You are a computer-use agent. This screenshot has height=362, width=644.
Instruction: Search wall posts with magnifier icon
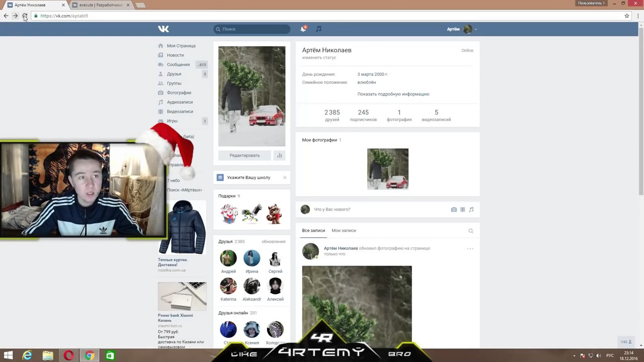coord(471,231)
